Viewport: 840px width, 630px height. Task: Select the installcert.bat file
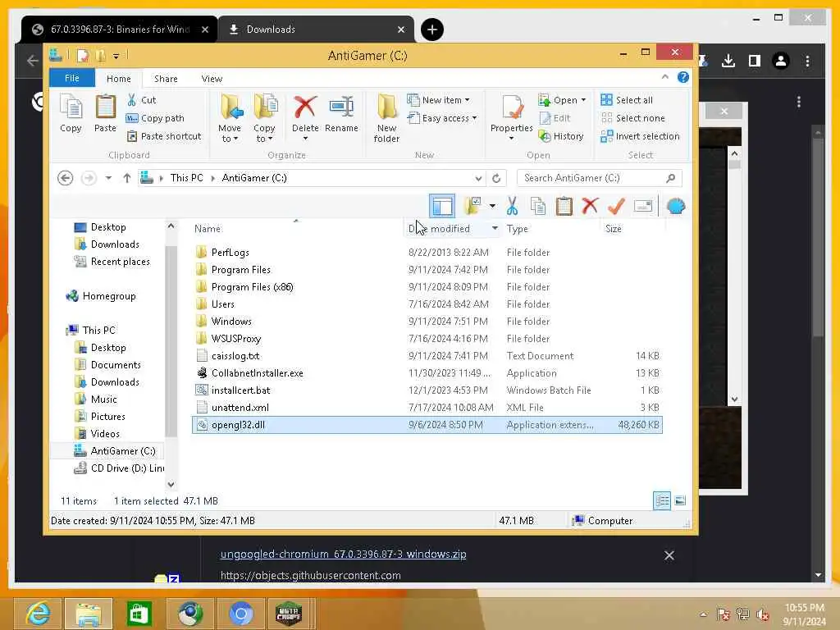[240, 390]
